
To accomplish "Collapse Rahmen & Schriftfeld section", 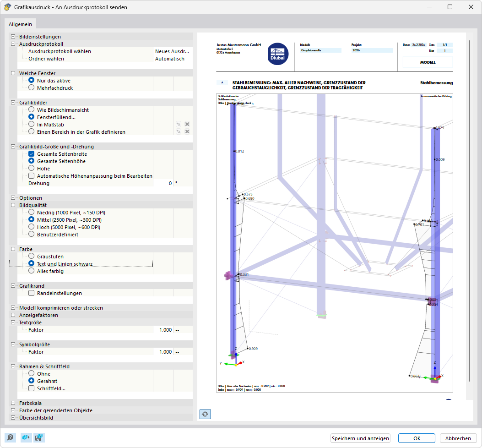I will [13, 366].
